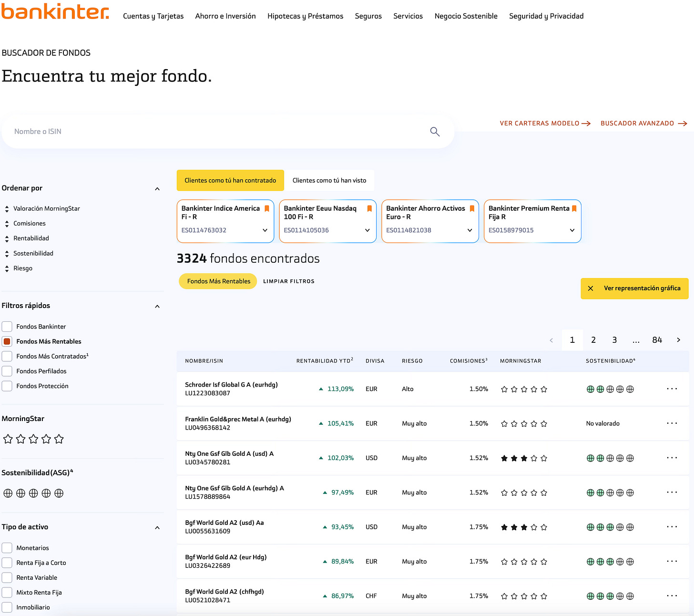Click X icon in Ver representación gráfica button
Screen dimensions: 694x616
tap(591, 288)
